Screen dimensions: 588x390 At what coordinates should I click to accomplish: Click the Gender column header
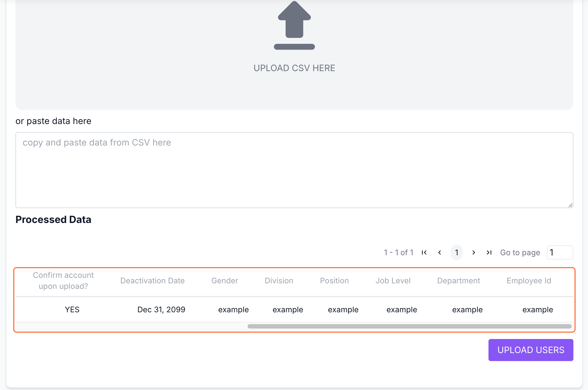(x=225, y=281)
